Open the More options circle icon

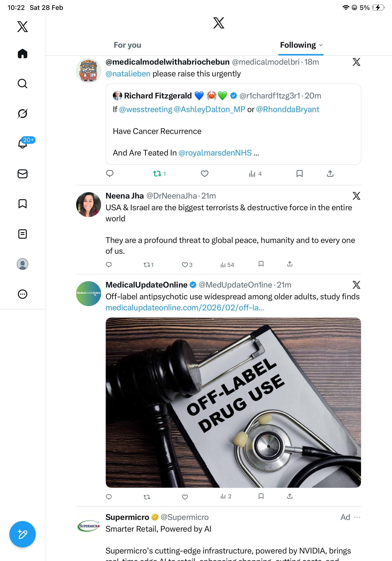(x=23, y=294)
